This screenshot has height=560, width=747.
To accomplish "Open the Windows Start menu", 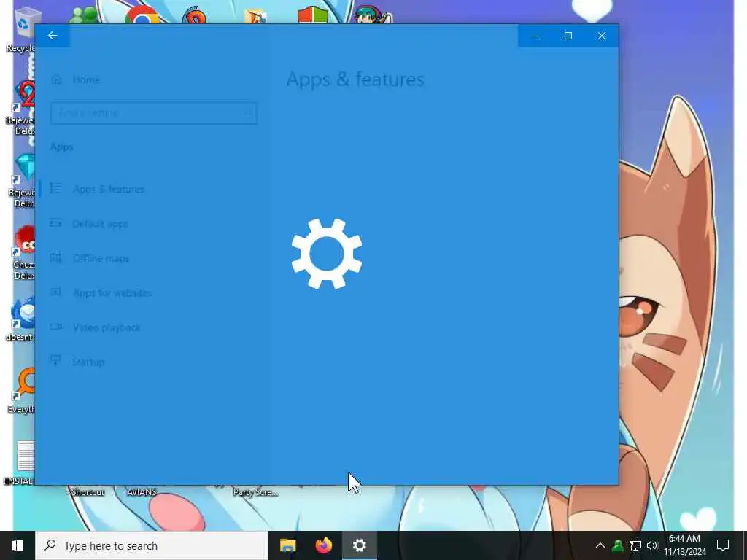I will 18,545.
